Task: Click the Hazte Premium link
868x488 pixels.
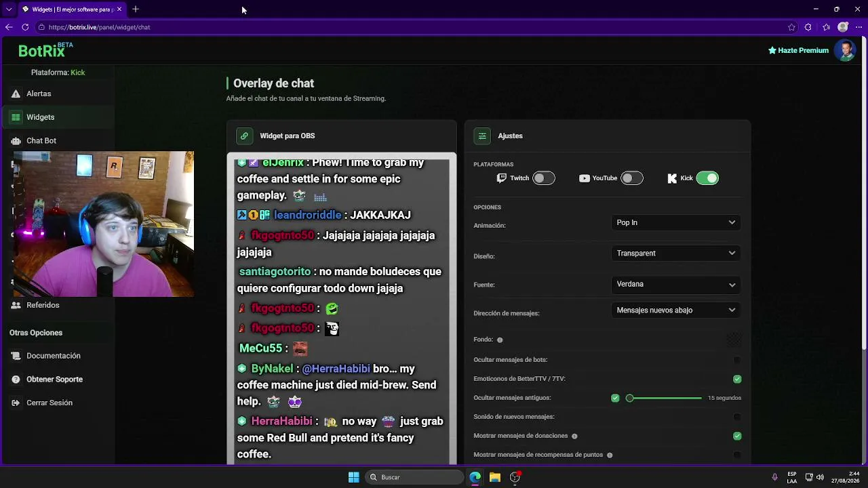Action: [x=798, y=50]
